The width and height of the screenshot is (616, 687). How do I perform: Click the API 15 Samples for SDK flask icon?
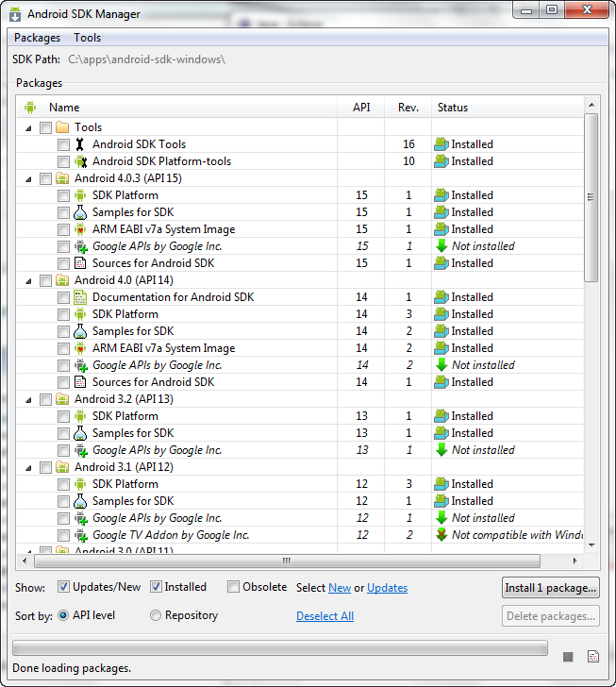coord(80,212)
